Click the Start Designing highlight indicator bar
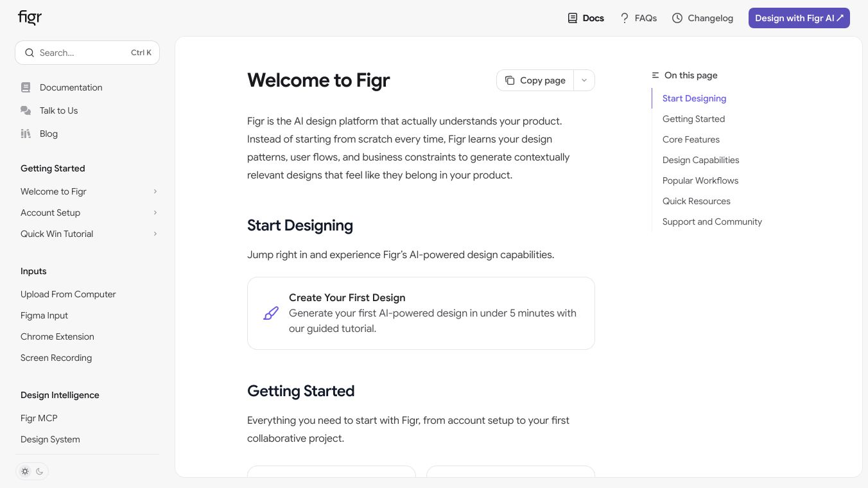Image resolution: width=868 pixels, height=488 pixels. [652, 98]
